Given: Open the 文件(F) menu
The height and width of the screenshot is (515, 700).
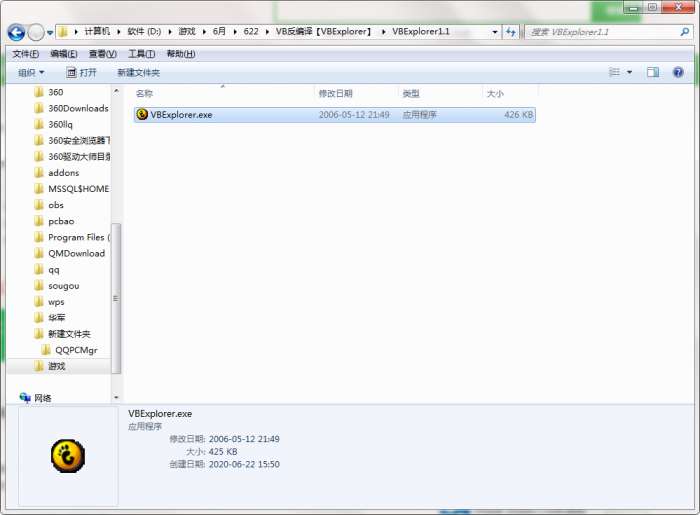Looking at the screenshot, I should click(25, 54).
